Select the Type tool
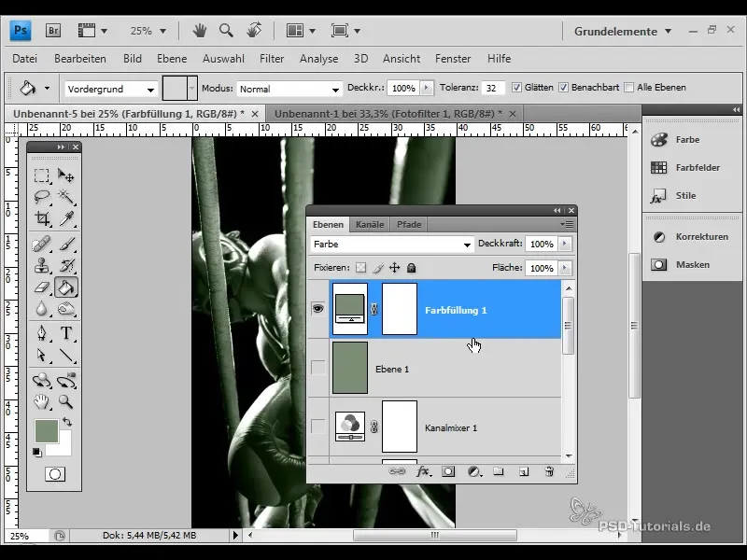The height and width of the screenshot is (560, 747). (x=65, y=333)
